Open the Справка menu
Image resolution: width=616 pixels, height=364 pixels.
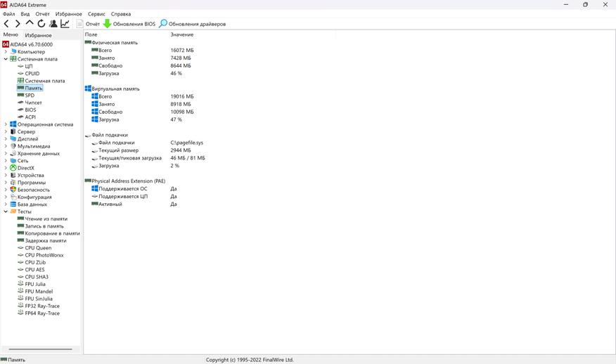point(121,14)
